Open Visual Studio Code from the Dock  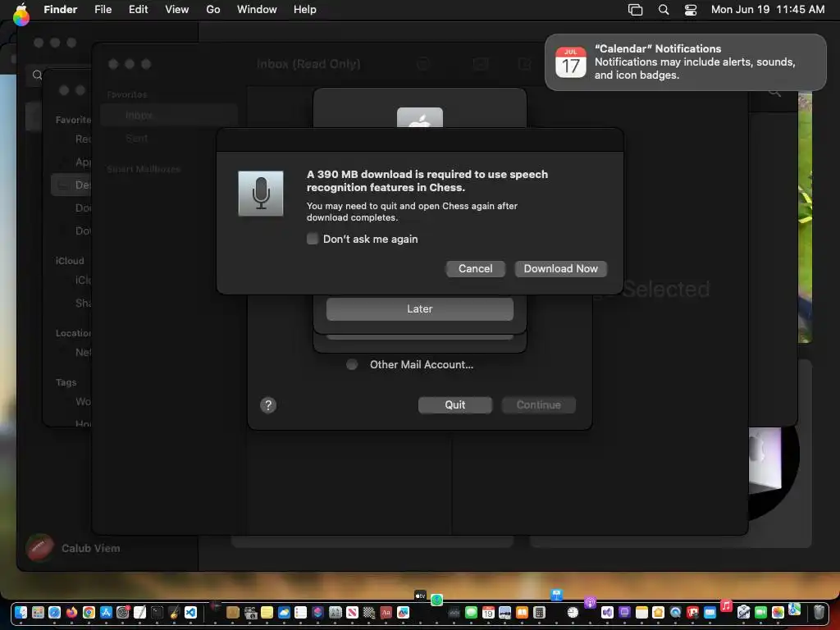190,612
